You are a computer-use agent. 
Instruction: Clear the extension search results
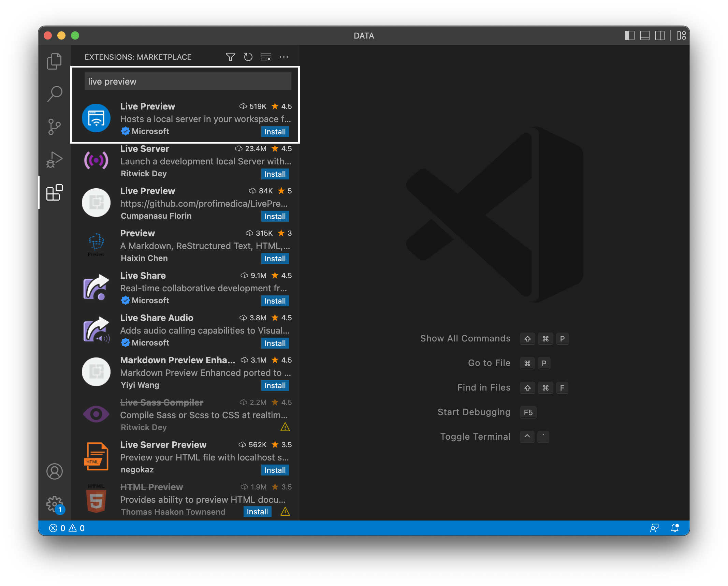pos(265,57)
